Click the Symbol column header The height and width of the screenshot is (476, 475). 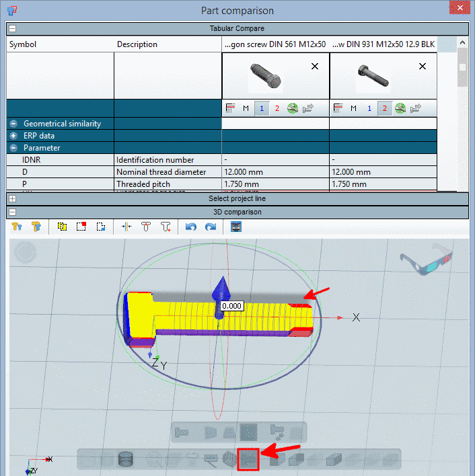coord(22,44)
